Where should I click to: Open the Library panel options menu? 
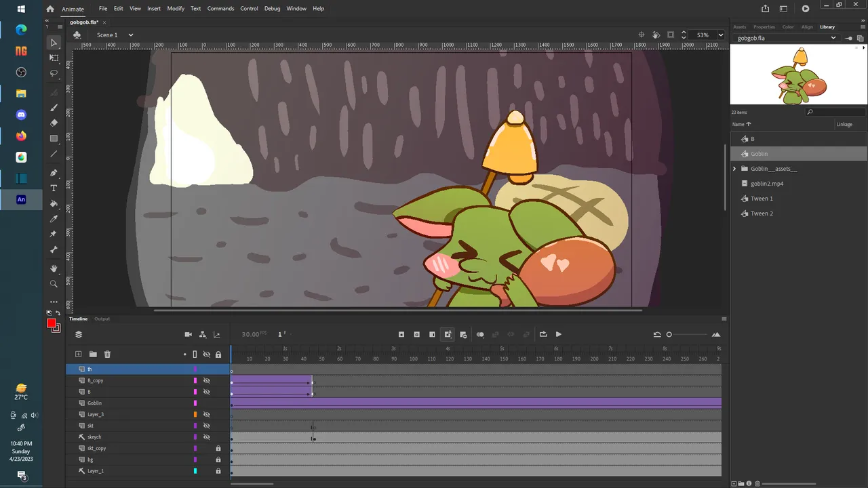point(863,27)
